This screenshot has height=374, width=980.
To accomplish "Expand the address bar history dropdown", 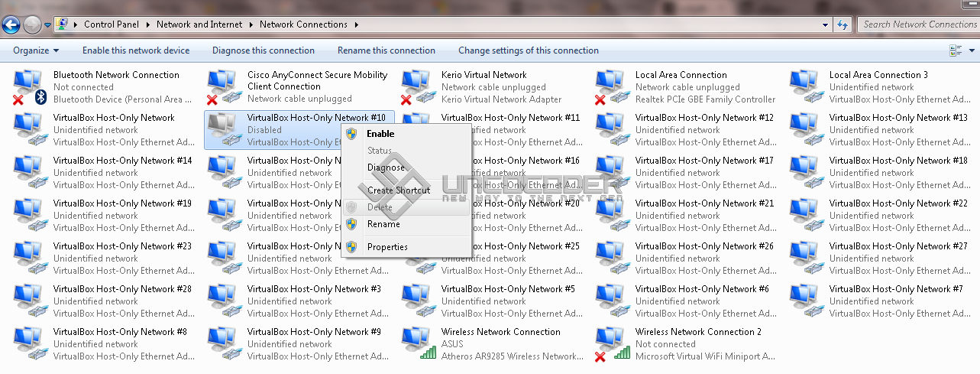I will point(825,24).
